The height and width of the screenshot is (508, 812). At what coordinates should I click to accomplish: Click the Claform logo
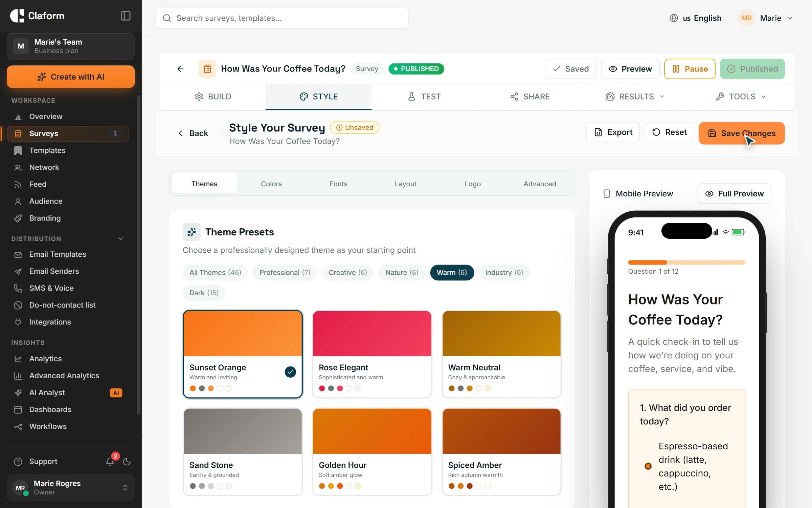37,16
